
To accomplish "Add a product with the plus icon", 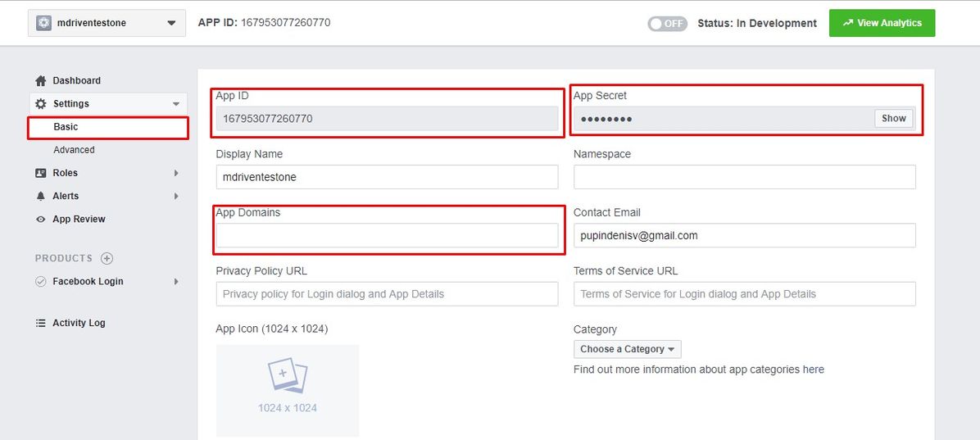I will click(107, 258).
